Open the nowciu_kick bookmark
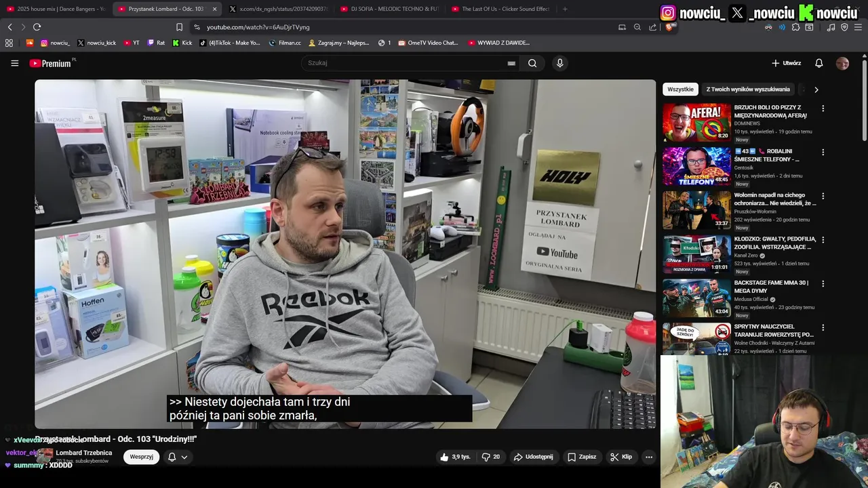This screenshot has height=488, width=868. (x=96, y=43)
